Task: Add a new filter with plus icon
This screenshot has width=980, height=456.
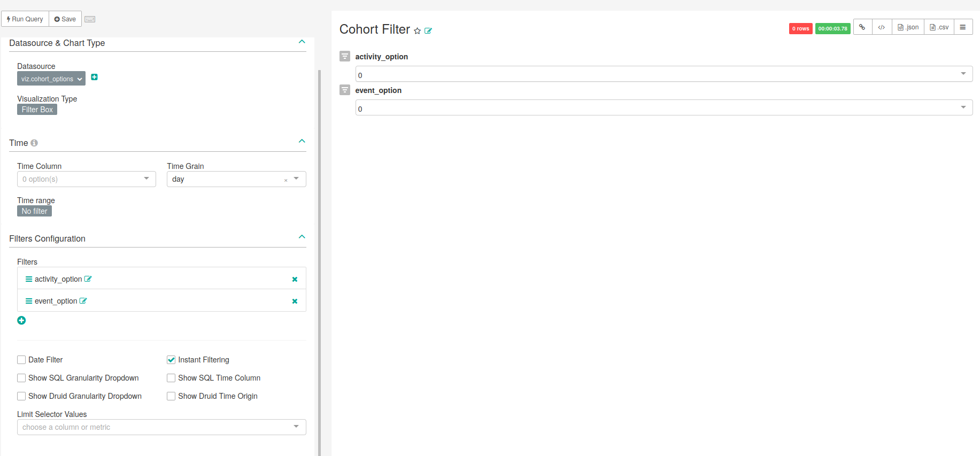Action: tap(21, 320)
